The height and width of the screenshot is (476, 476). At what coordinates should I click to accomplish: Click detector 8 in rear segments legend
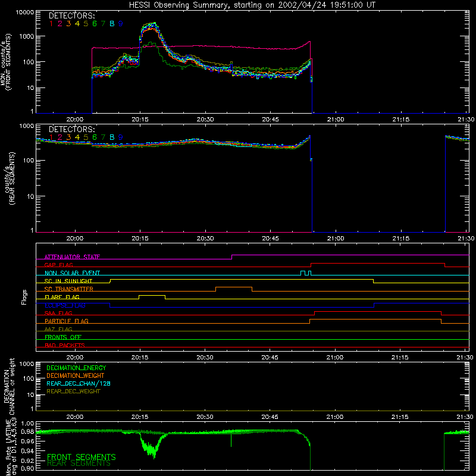[112, 137]
